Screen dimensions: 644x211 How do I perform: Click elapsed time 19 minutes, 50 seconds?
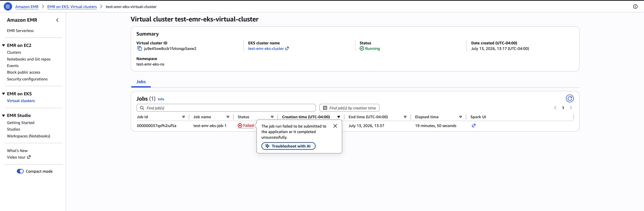(436, 126)
